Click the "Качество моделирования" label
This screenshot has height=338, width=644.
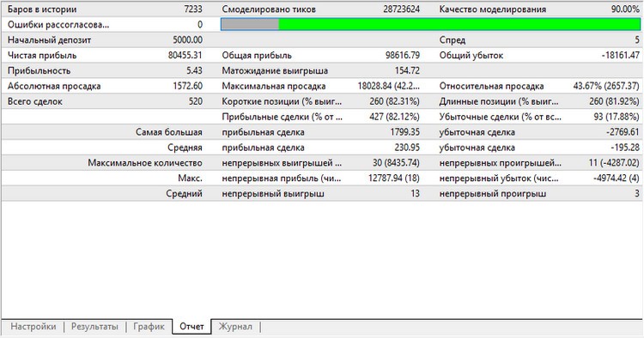pyautogui.click(x=493, y=9)
